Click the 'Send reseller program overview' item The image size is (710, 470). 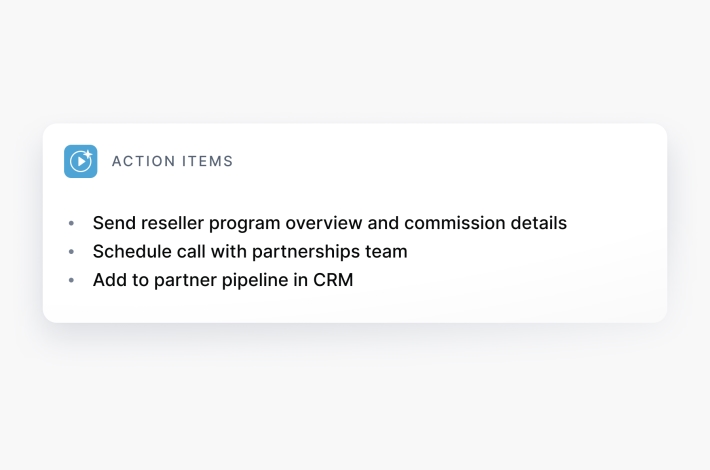329,223
